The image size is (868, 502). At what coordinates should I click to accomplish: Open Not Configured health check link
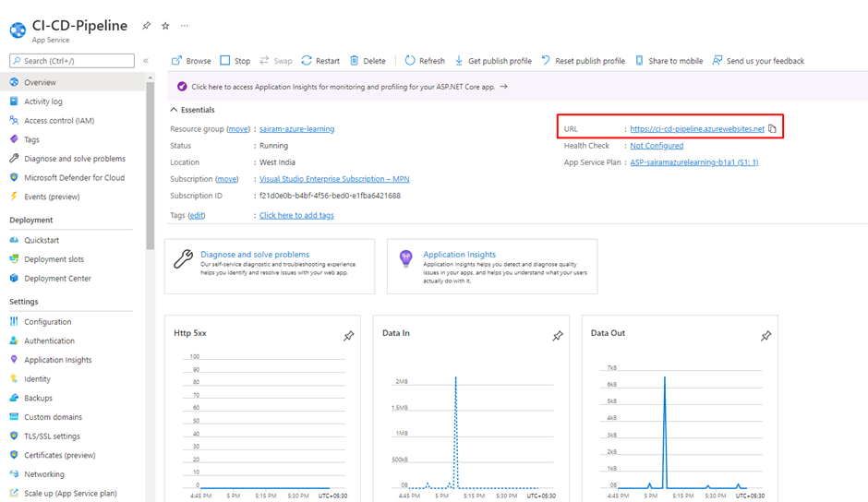click(x=657, y=146)
